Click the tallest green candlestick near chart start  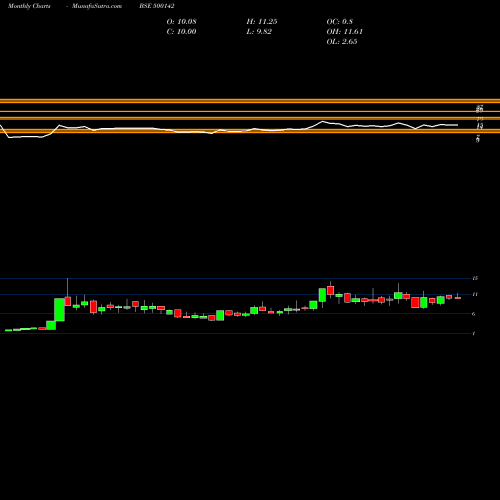(59, 310)
